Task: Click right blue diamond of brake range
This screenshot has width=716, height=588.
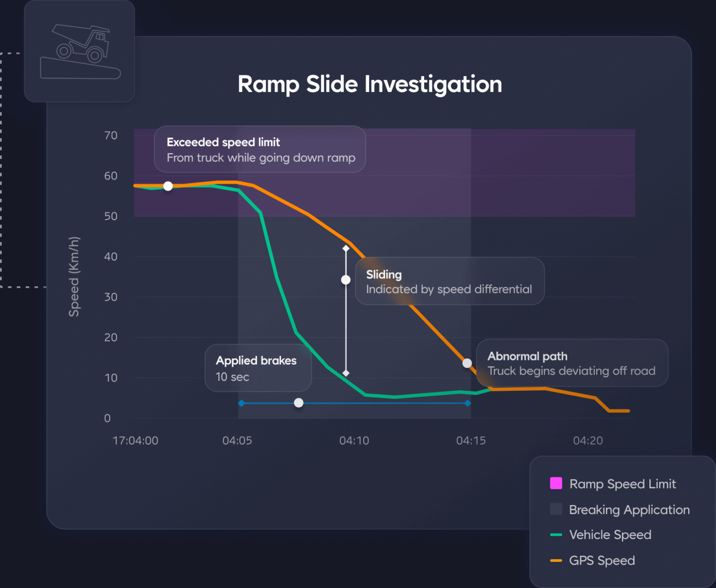Action: [x=468, y=403]
